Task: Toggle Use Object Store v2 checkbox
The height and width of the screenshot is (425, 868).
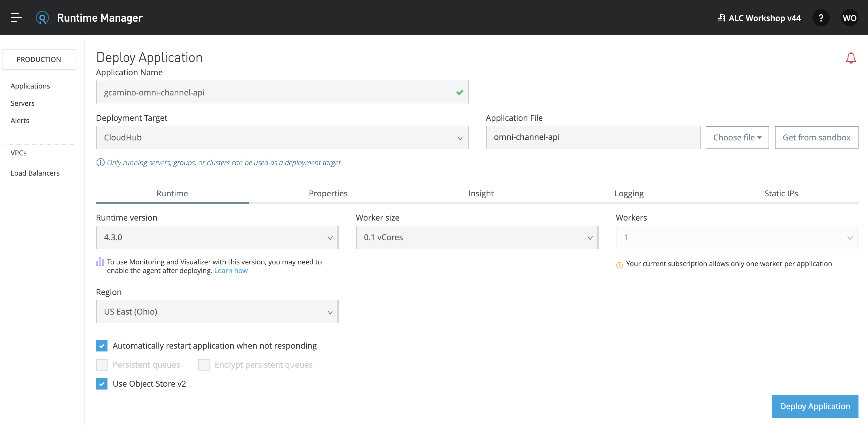Action: [101, 383]
